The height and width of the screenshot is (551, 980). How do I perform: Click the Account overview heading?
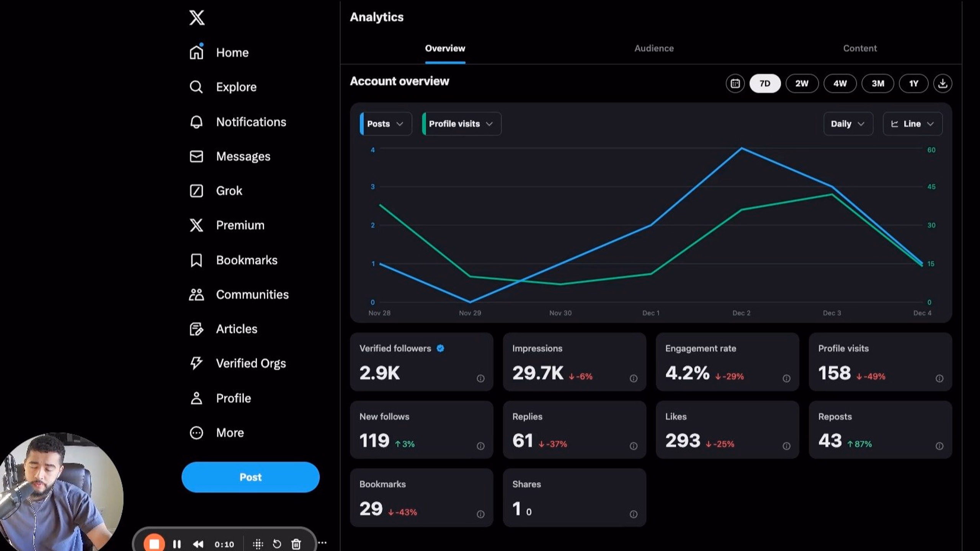click(x=399, y=81)
